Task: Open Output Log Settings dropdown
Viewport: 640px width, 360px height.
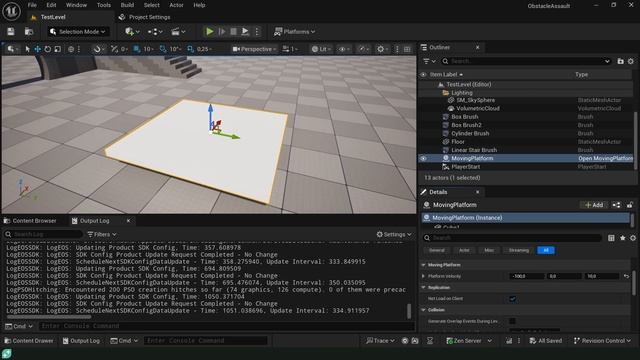Action: [394, 234]
